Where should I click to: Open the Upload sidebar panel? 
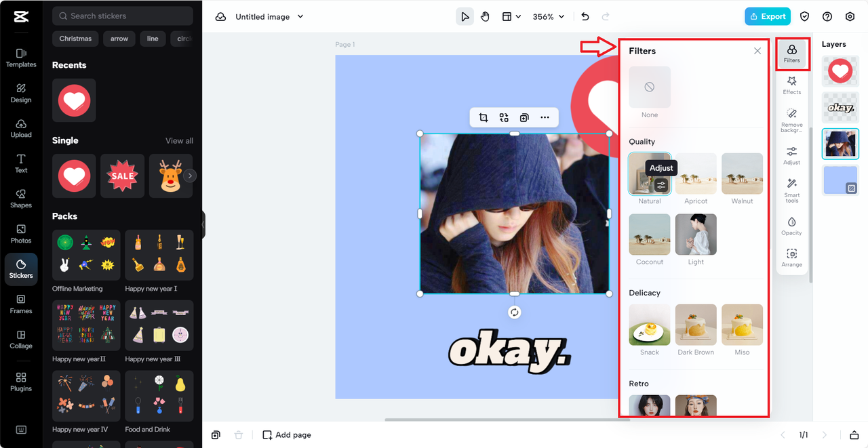point(21,128)
